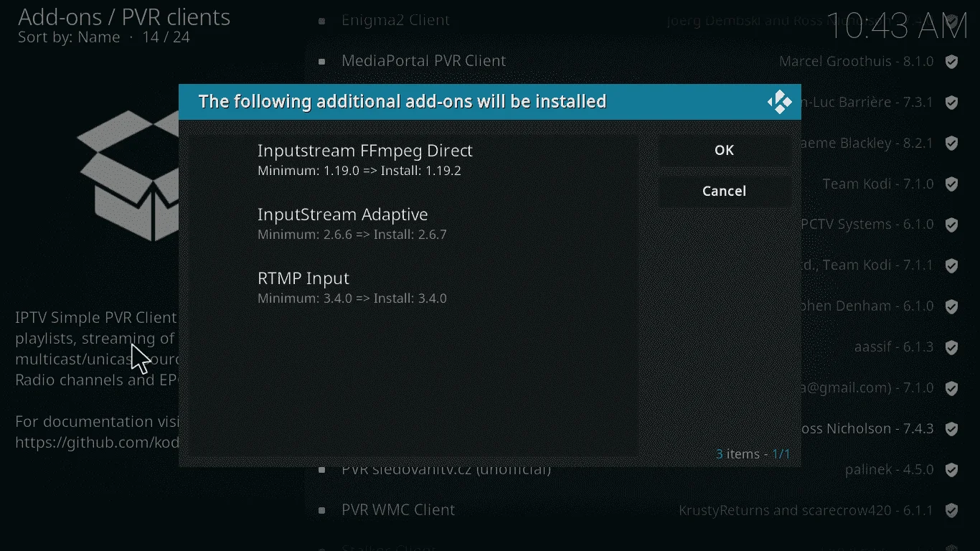Image resolution: width=980 pixels, height=551 pixels.
Task: Click verified shield on palinek 4.5.0 row
Action: tap(951, 471)
